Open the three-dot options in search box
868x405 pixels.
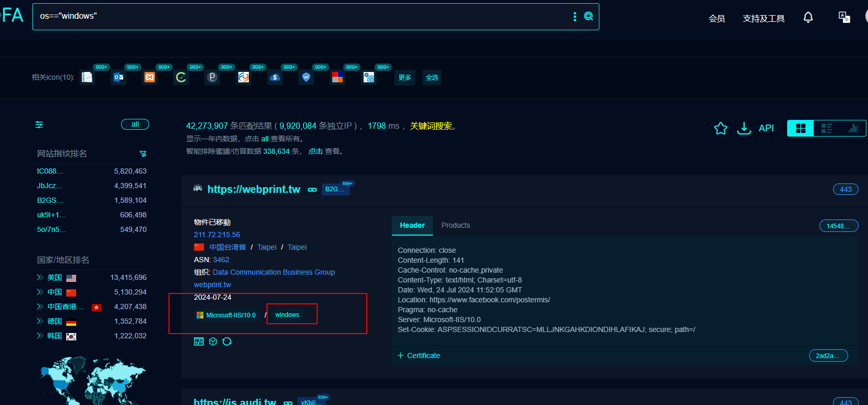click(575, 17)
